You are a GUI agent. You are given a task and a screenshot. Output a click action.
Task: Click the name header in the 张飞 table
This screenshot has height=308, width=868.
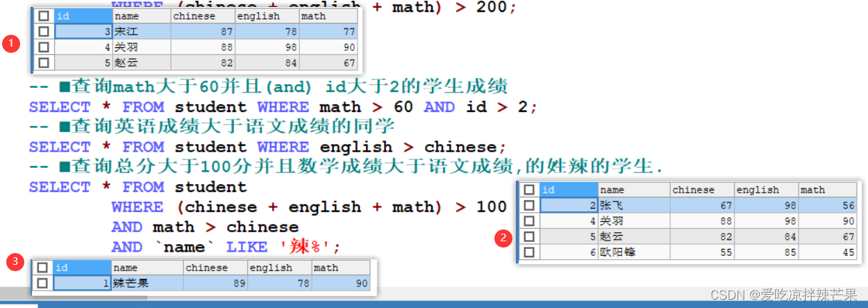click(634, 189)
